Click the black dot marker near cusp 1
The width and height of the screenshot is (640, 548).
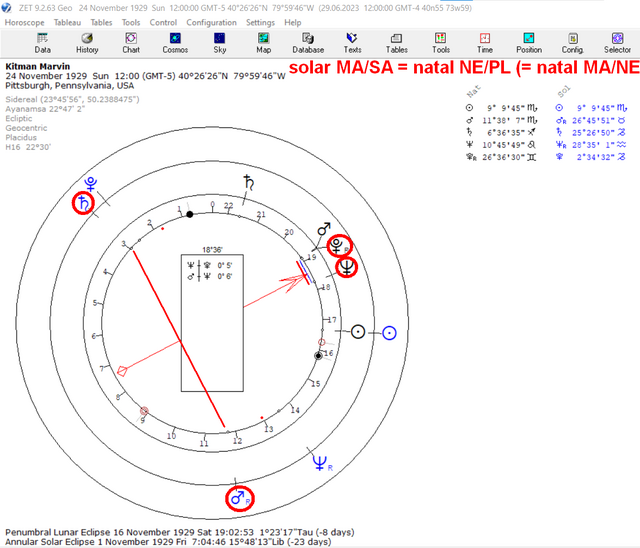[190, 214]
